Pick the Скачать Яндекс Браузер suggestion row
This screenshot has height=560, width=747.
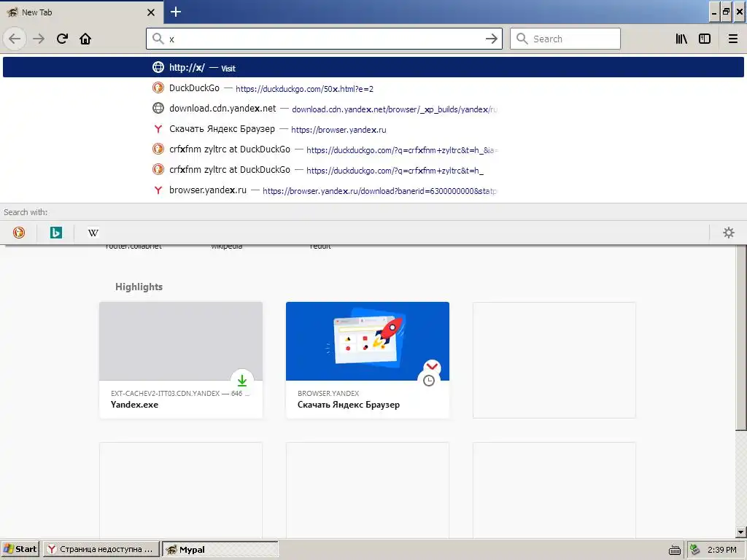tap(373, 129)
